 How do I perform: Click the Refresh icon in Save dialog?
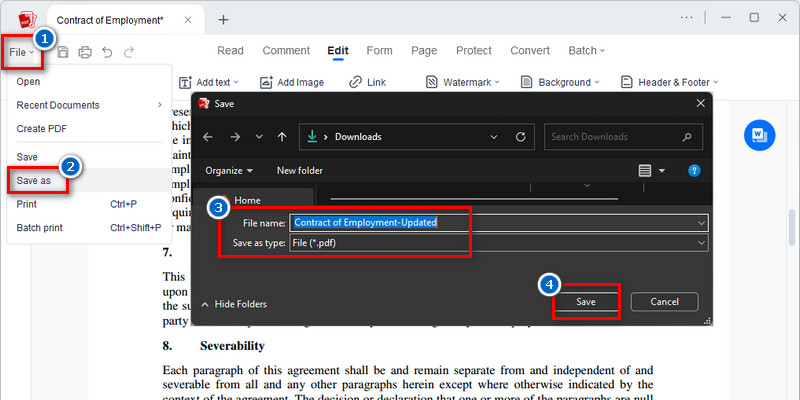click(x=520, y=137)
